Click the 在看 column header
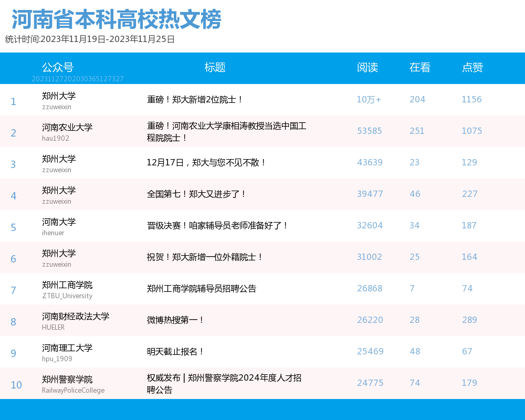 point(420,67)
